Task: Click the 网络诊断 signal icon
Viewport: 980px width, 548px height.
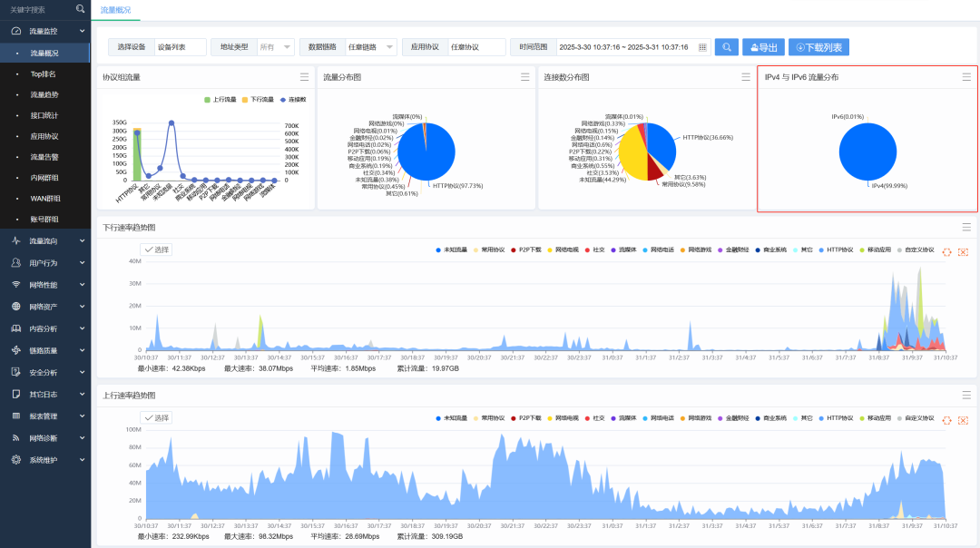Action: tap(16, 437)
